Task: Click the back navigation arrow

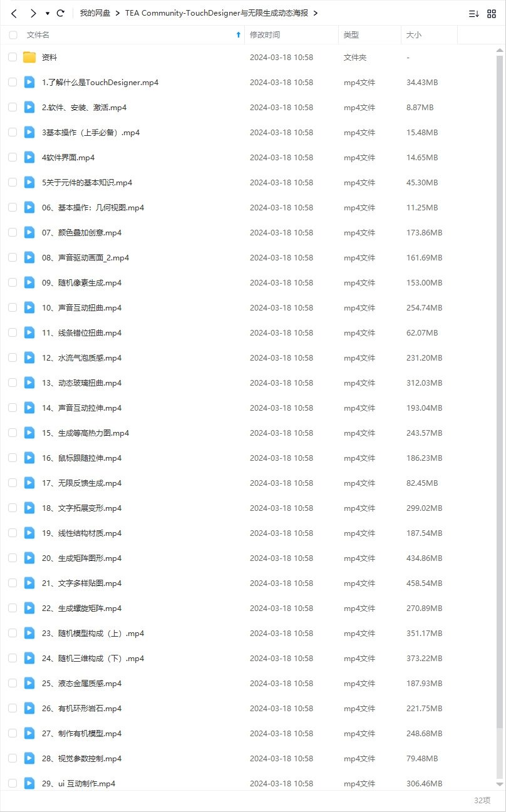Action: pyautogui.click(x=14, y=13)
